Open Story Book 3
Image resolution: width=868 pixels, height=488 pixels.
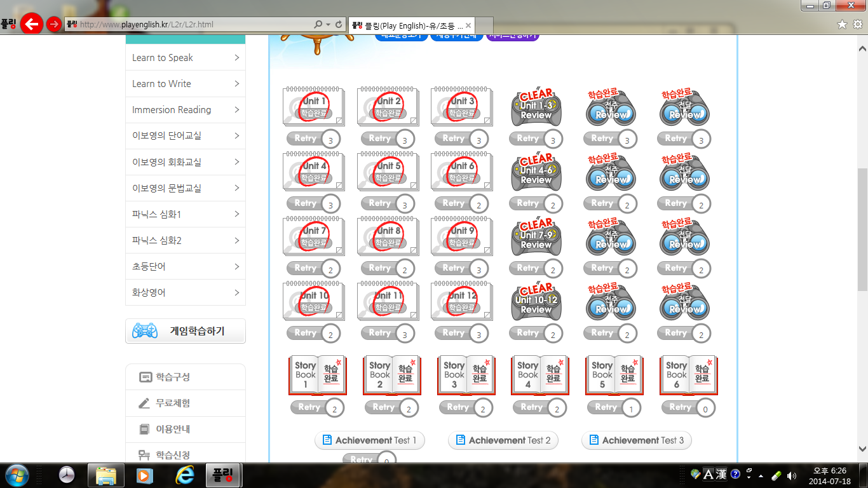(466, 375)
